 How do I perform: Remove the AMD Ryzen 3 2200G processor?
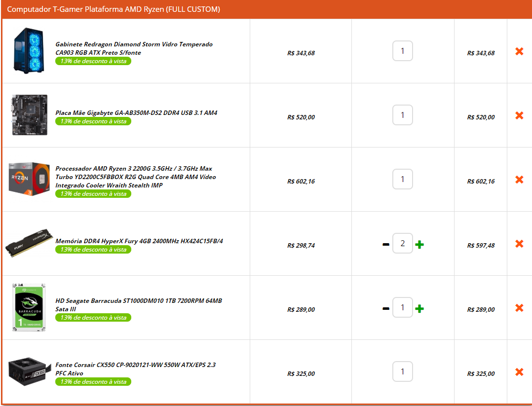click(x=519, y=180)
